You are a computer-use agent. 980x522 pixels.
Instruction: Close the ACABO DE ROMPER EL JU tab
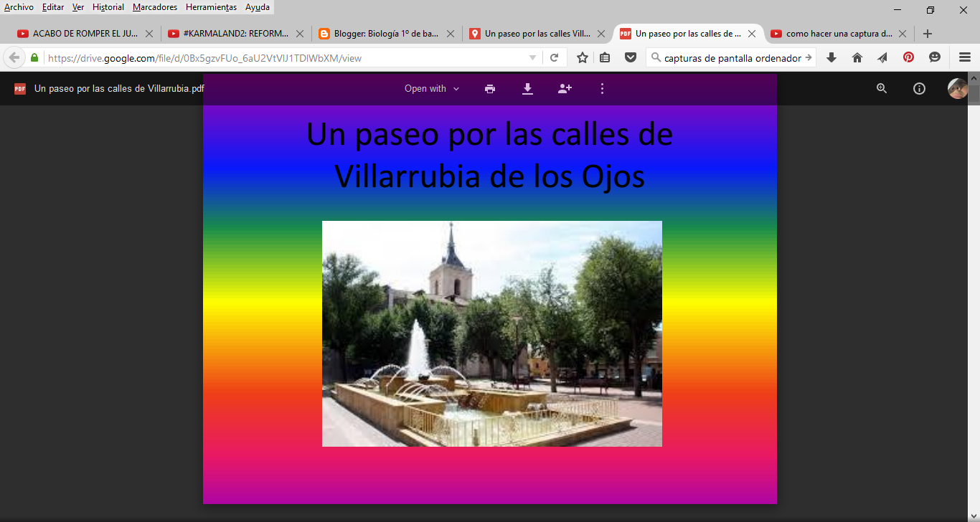click(x=149, y=34)
